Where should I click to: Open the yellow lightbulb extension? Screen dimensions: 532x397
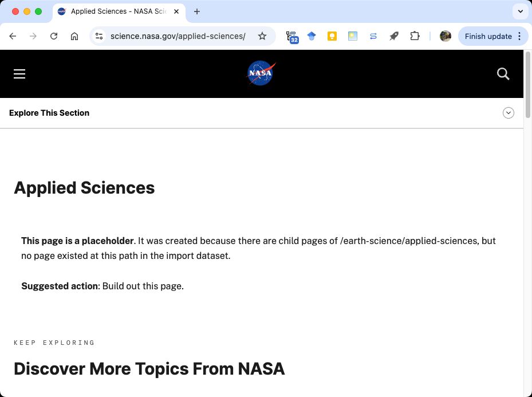click(x=332, y=36)
